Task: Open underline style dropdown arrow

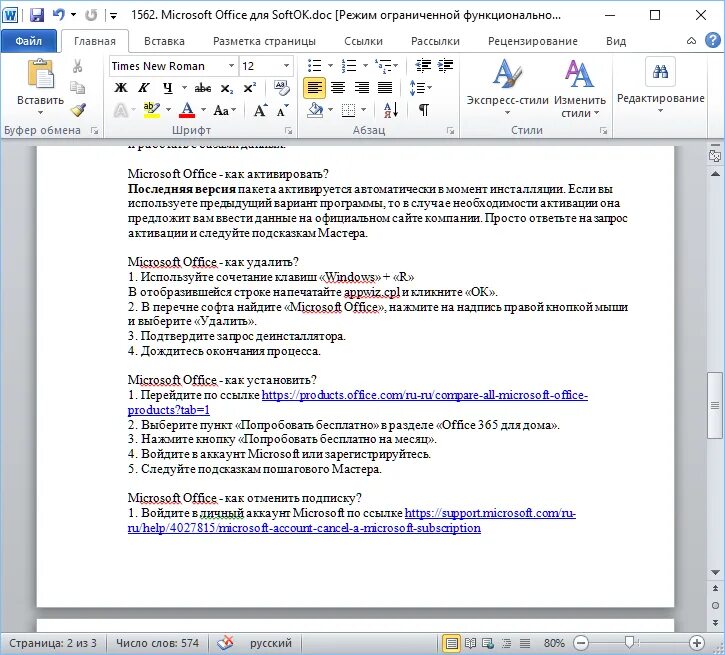Action: [x=184, y=87]
